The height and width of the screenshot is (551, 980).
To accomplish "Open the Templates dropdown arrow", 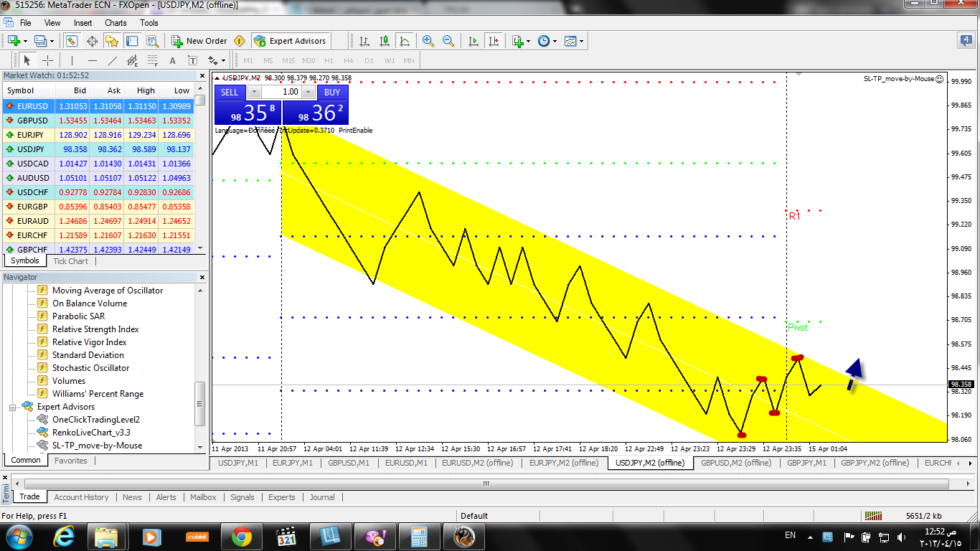I will pos(581,41).
